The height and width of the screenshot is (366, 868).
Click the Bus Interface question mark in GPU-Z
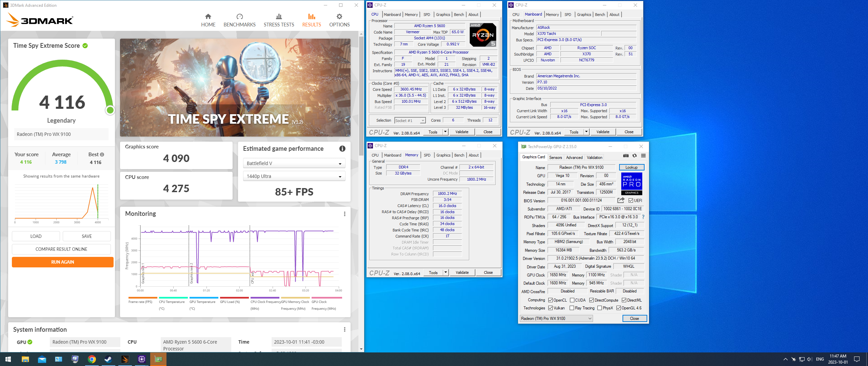tap(643, 217)
